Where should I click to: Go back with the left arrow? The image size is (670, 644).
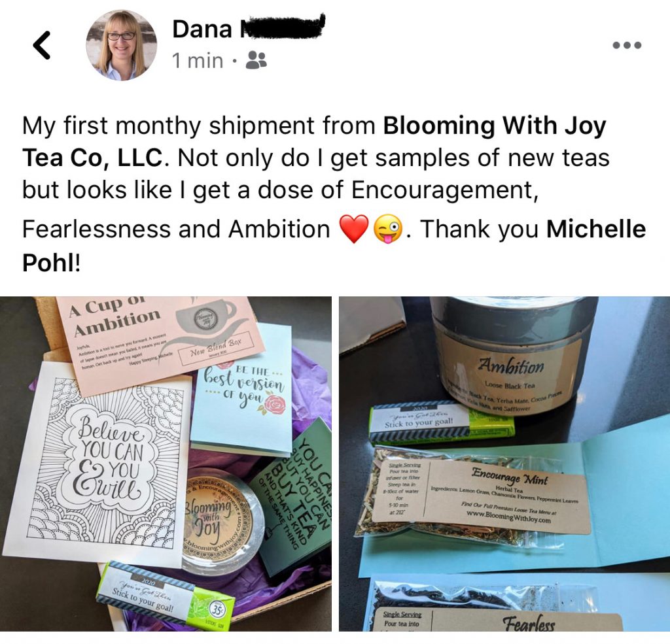point(42,45)
